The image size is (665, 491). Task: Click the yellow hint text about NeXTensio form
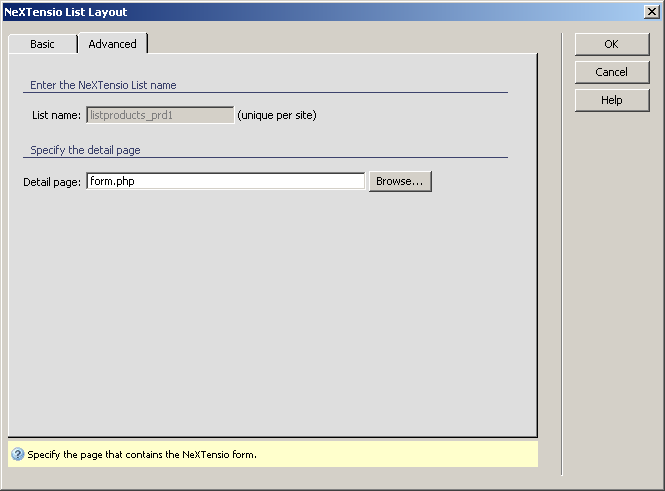(142, 455)
